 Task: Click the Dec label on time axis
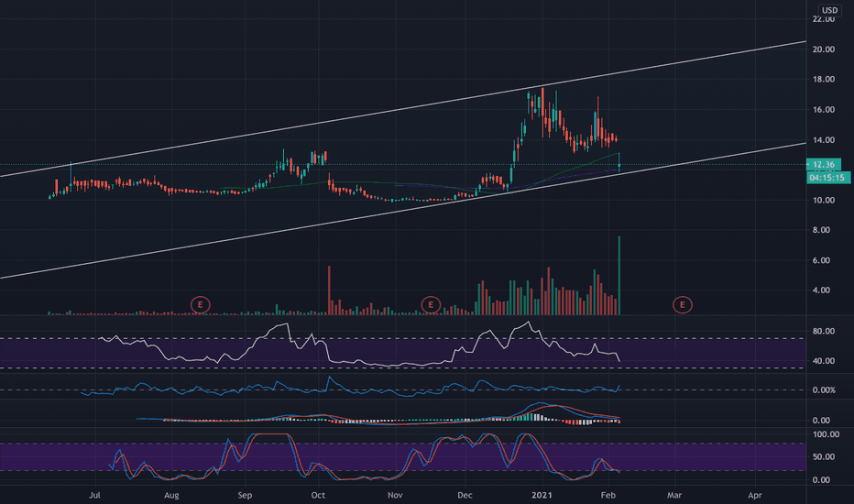pyautogui.click(x=465, y=495)
